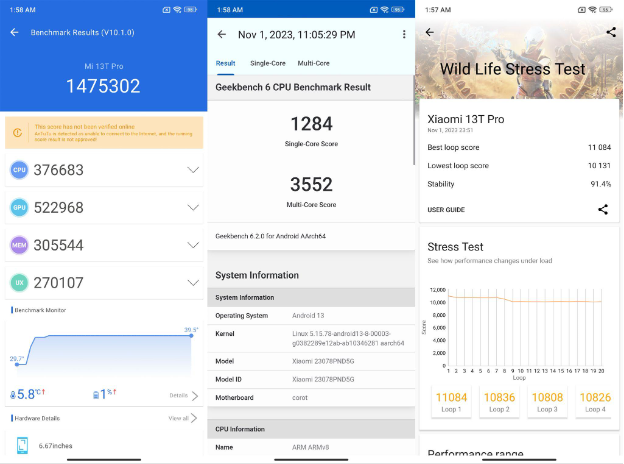Screen dimensions: 624x464
Task: Tap total score 1475302
Action: (x=103, y=86)
